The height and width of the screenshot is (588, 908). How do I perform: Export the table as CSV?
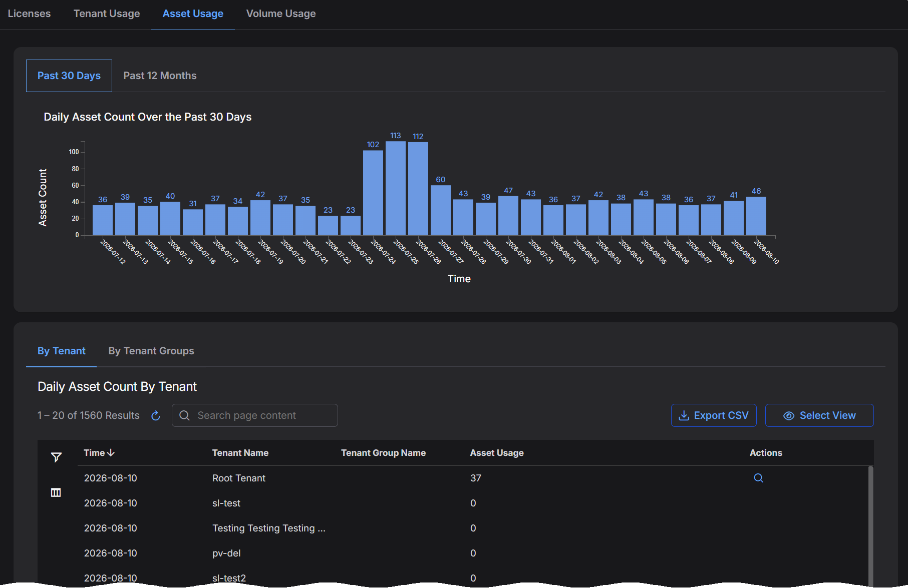pyautogui.click(x=714, y=415)
